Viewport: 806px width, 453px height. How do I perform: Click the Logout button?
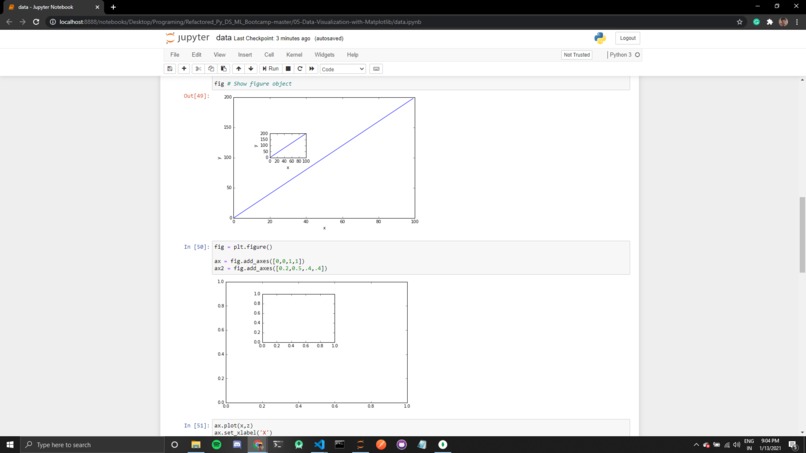point(628,38)
